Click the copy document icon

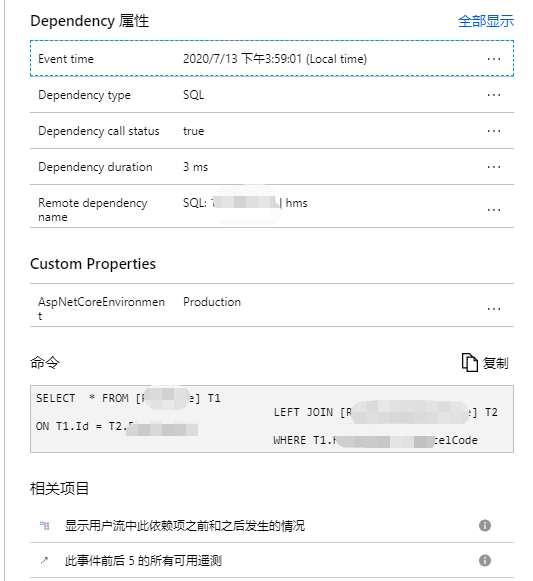pos(469,362)
